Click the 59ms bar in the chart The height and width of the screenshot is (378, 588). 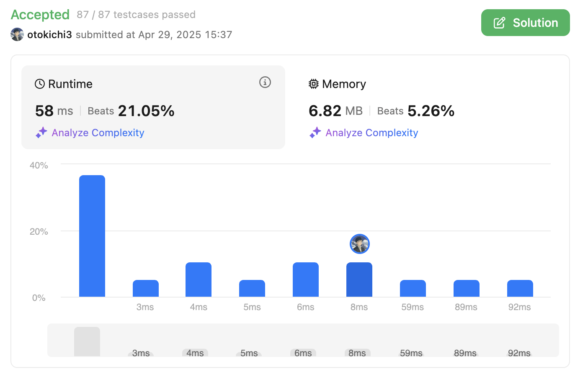(x=413, y=288)
